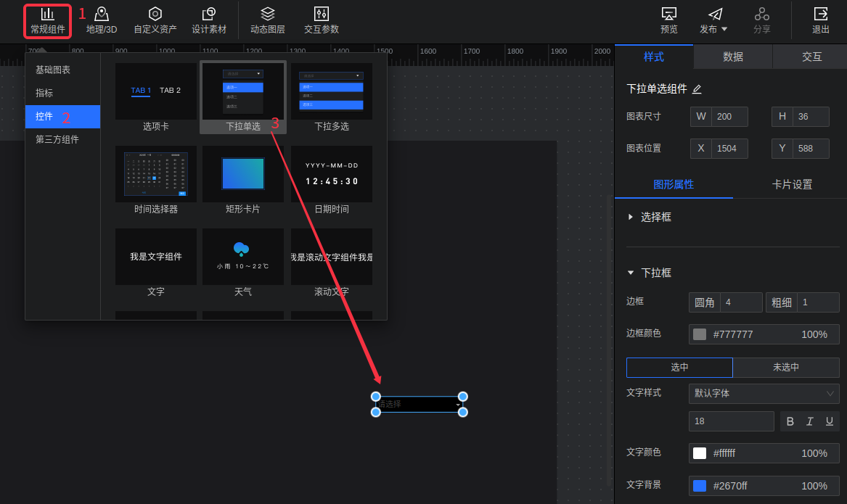Switch to the 卡片设置 tab
Screen dimensions: 847x504
pos(792,184)
